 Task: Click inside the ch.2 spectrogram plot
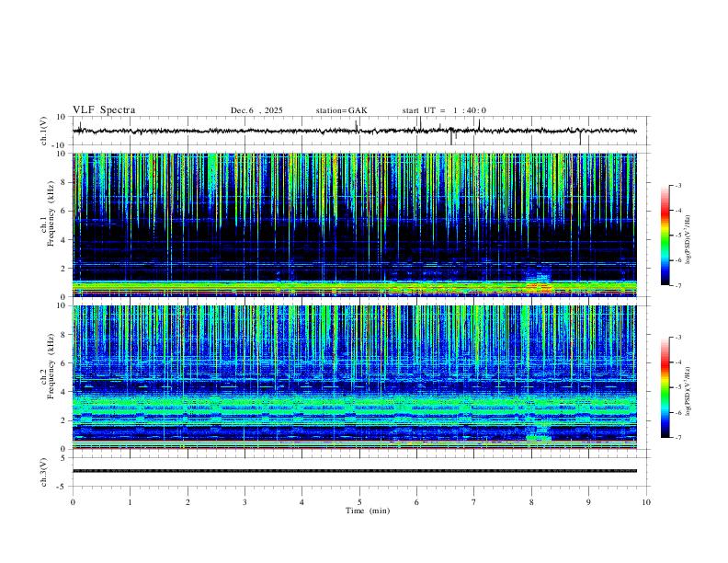355,377
